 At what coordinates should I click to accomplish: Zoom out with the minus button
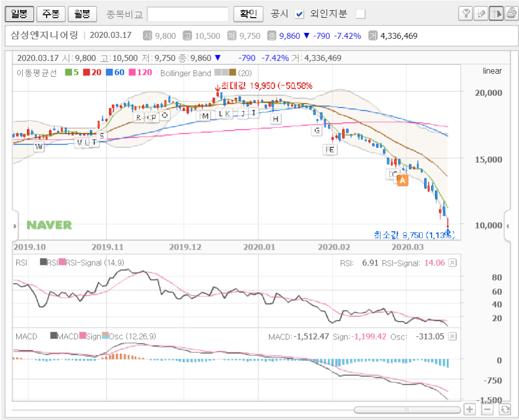pos(487,409)
